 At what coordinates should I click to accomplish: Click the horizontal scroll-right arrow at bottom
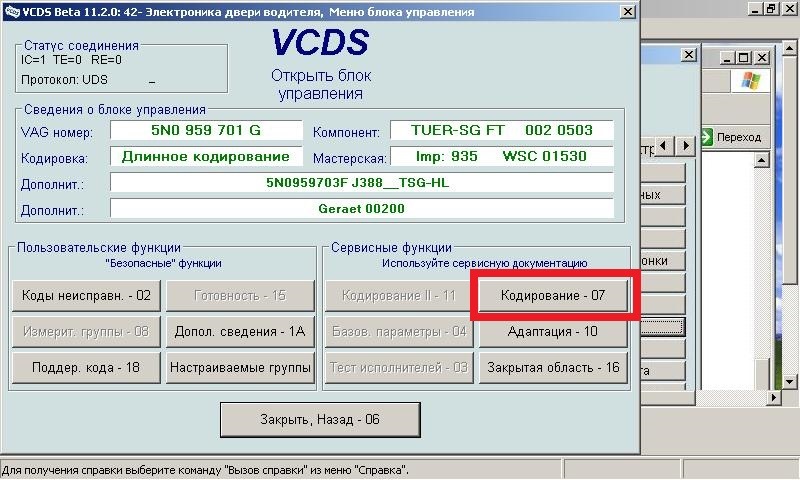coord(774,397)
